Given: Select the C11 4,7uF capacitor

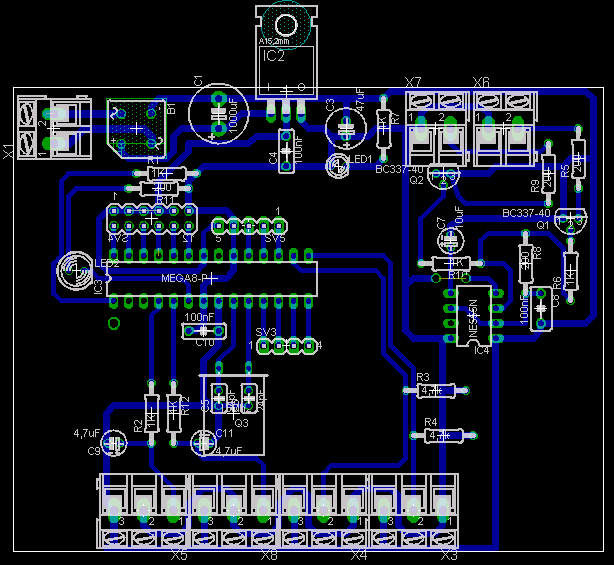Looking at the screenshot, I should [x=204, y=443].
